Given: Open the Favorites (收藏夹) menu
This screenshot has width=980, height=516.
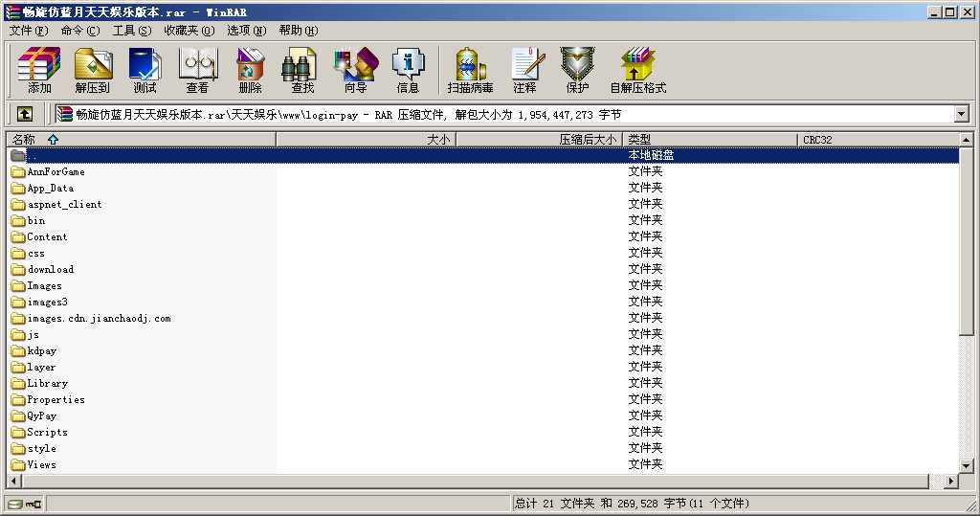Looking at the screenshot, I should [x=189, y=30].
